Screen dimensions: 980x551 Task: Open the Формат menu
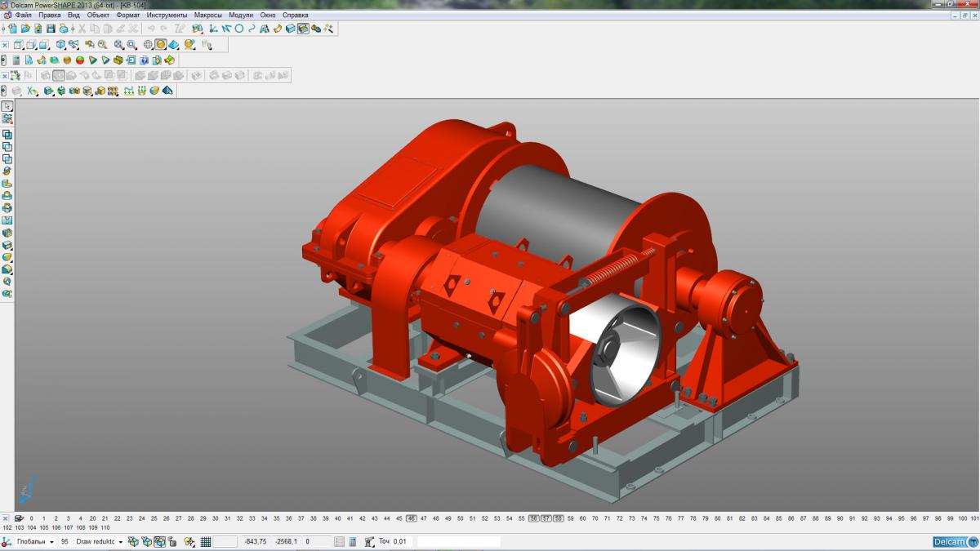coord(128,15)
